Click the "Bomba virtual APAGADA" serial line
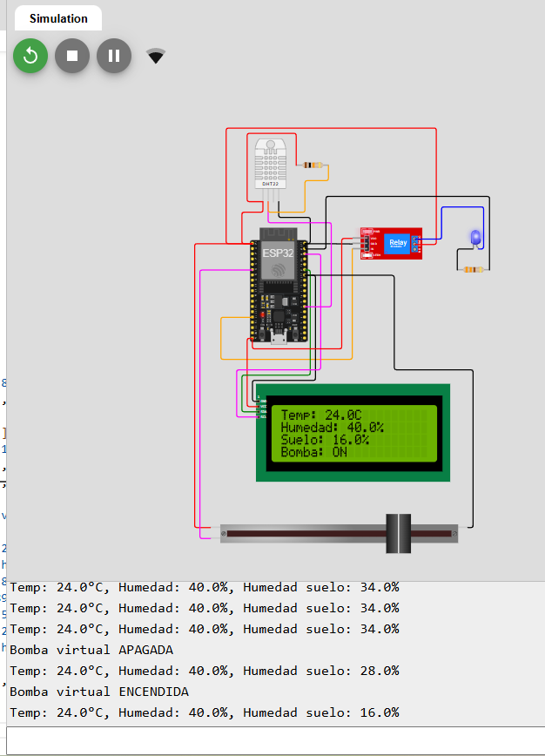The height and width of the screenshot is (756, 545). [x=91, y=650]
